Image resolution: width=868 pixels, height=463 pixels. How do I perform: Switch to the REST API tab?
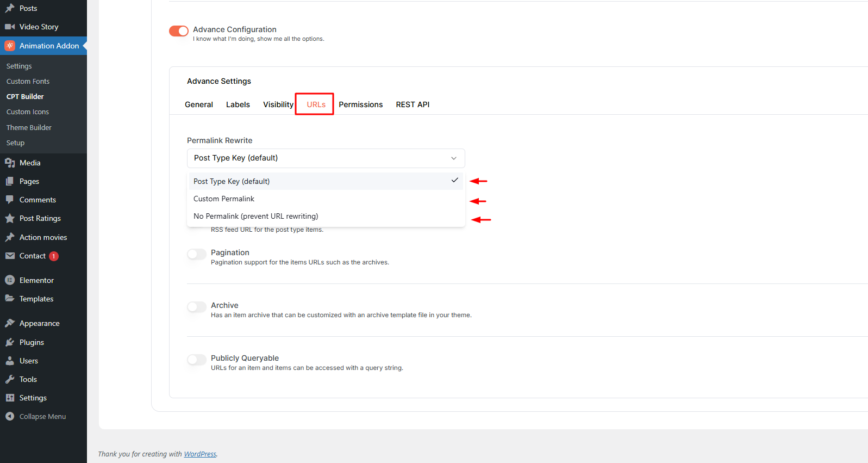coord(413,104)
